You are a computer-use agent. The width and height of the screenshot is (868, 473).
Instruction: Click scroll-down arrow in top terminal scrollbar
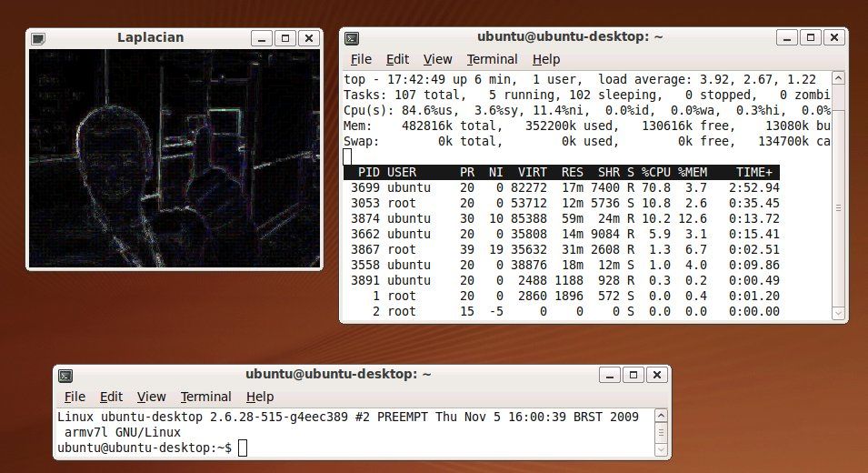(839, 314)
